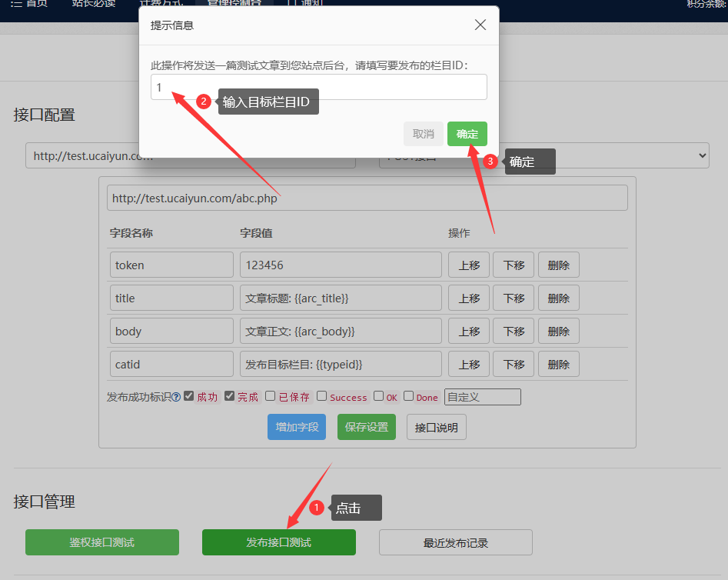Open 最近发布记录
This screenshot has width=728, height=580.
(x=455, y=542)
